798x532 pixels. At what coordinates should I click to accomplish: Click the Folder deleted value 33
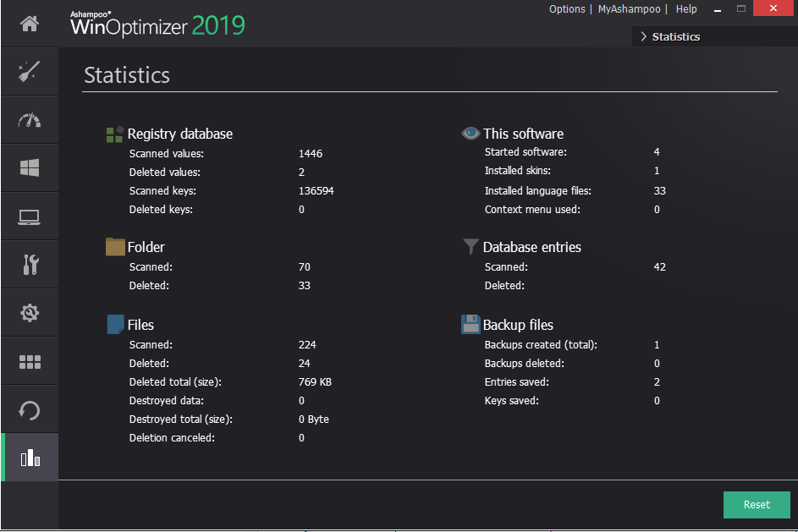coord(305,286)
